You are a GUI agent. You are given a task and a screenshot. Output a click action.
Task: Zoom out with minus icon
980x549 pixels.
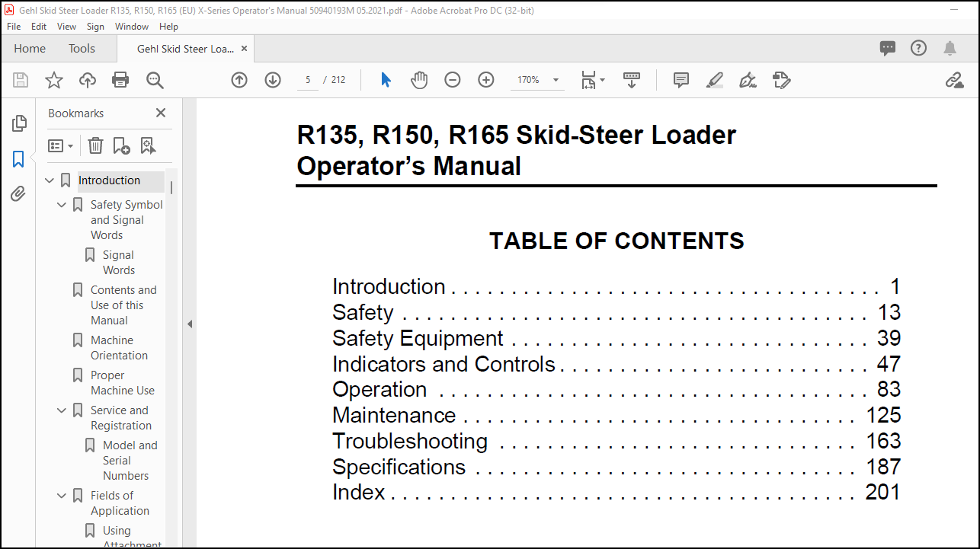coord(453,80)
